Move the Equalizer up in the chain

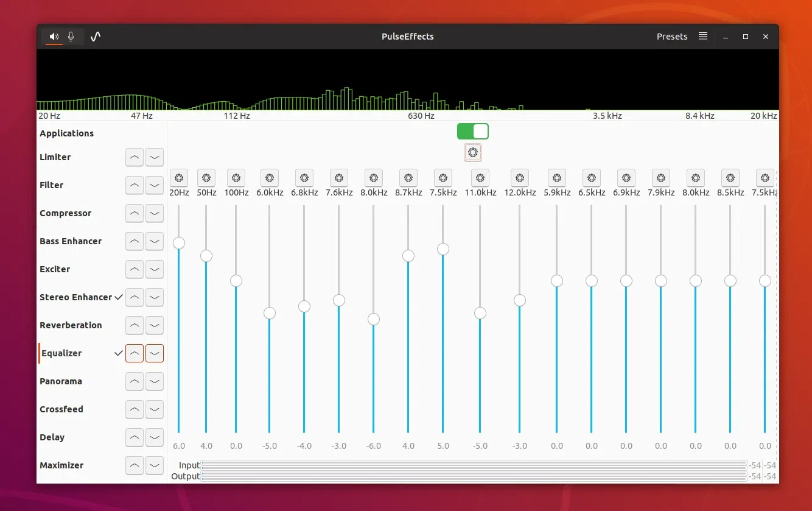click(x=135, y=353)
